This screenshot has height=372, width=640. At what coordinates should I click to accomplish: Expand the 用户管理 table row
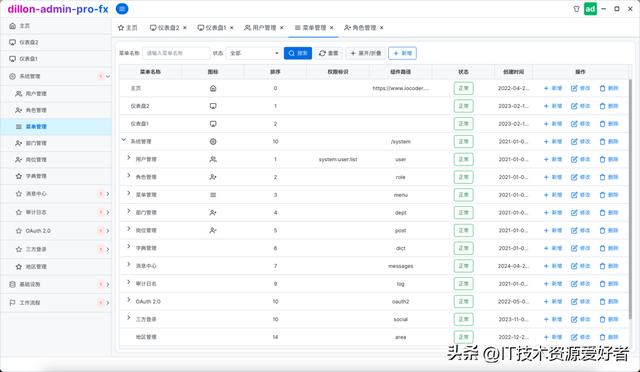point(129,158)
